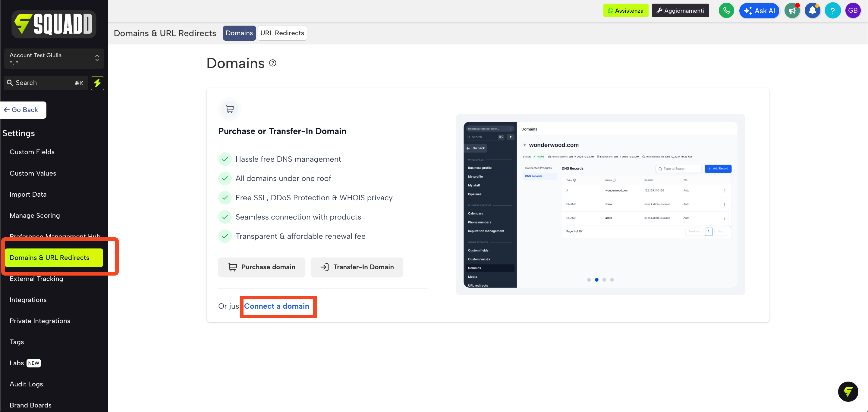The width and height of the screenshot is (868, 412).
Task: Go back using the Go Back button
Action: 23,110
